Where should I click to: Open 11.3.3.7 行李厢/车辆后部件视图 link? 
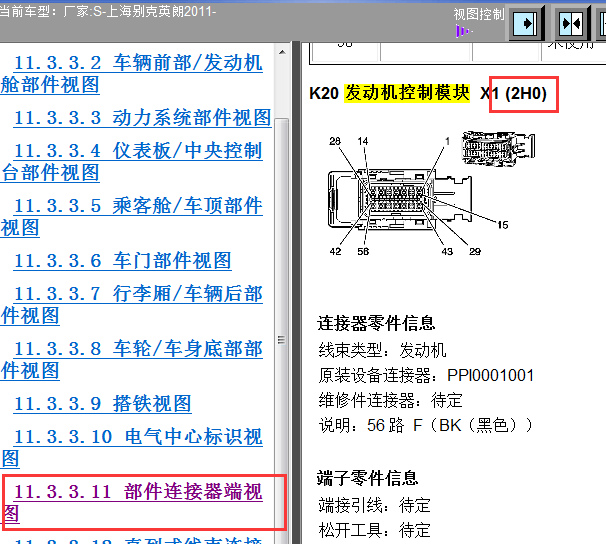pos(132,304)
